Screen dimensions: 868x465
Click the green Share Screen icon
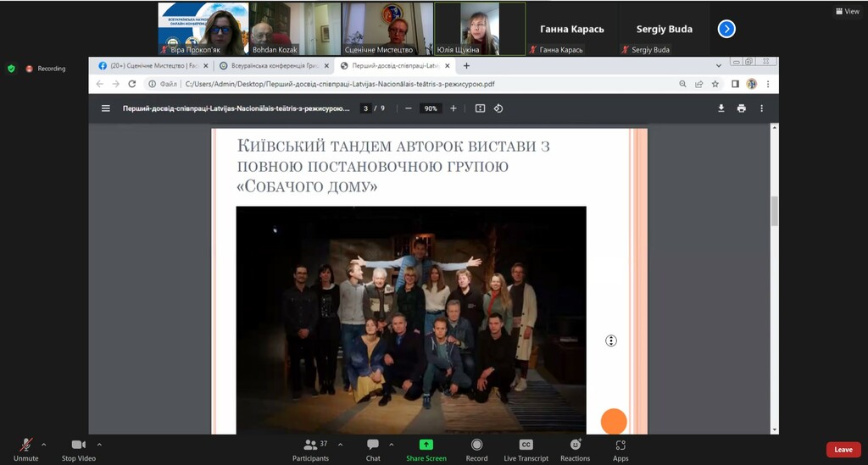pos(426,445)
